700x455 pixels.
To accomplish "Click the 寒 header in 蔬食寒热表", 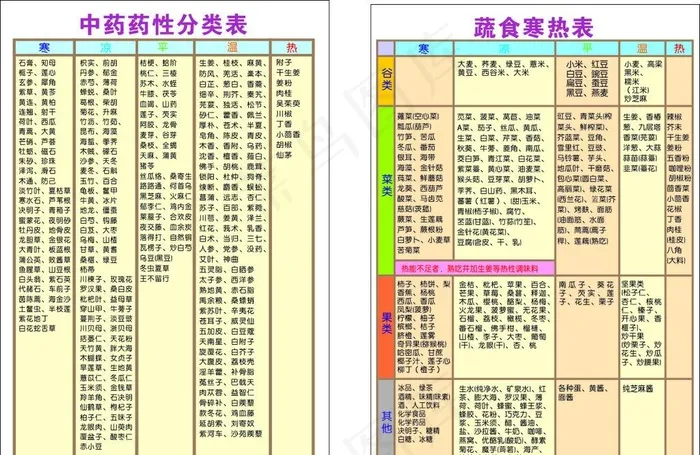I will tap(424, 48).
